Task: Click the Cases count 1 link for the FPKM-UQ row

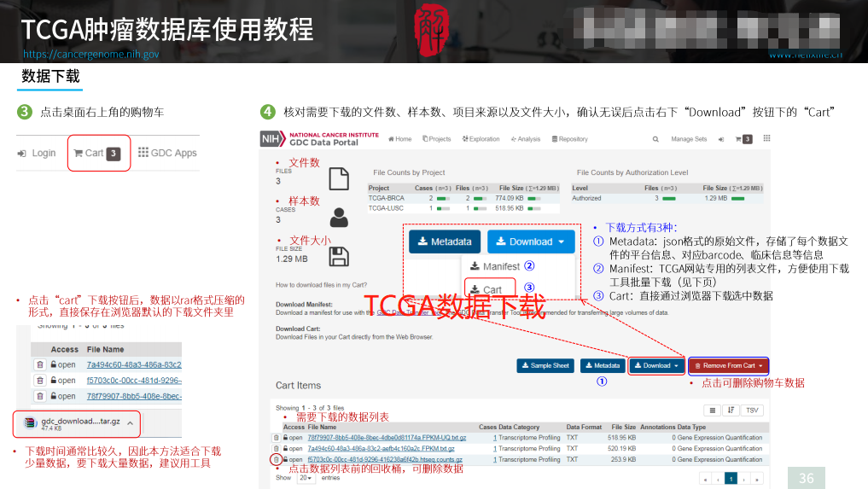Action: coord(495,438)
